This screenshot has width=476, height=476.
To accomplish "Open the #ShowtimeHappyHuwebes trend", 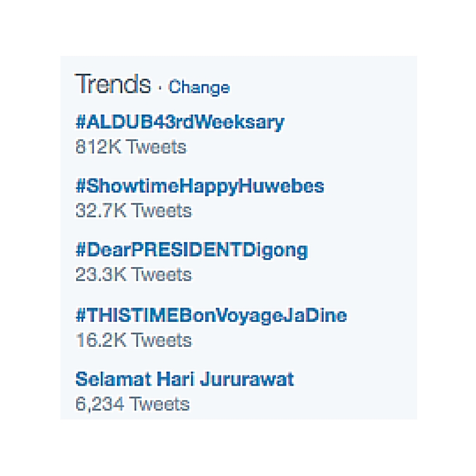I will pos(199,186).
